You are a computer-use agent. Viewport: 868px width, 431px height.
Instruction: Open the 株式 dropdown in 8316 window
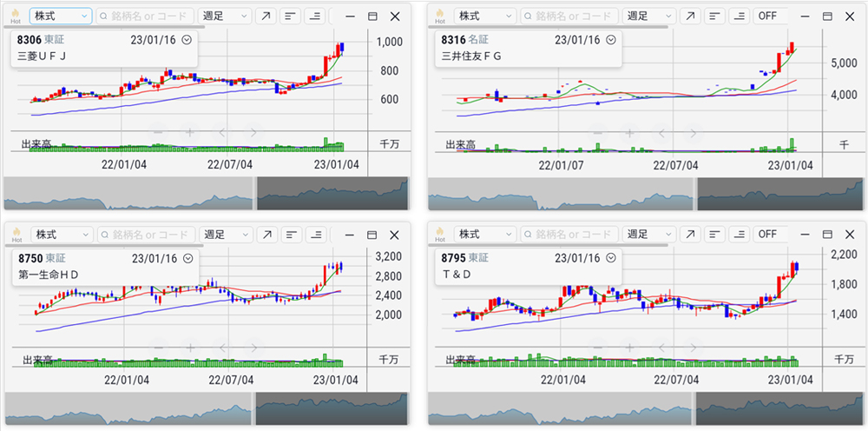484,16
